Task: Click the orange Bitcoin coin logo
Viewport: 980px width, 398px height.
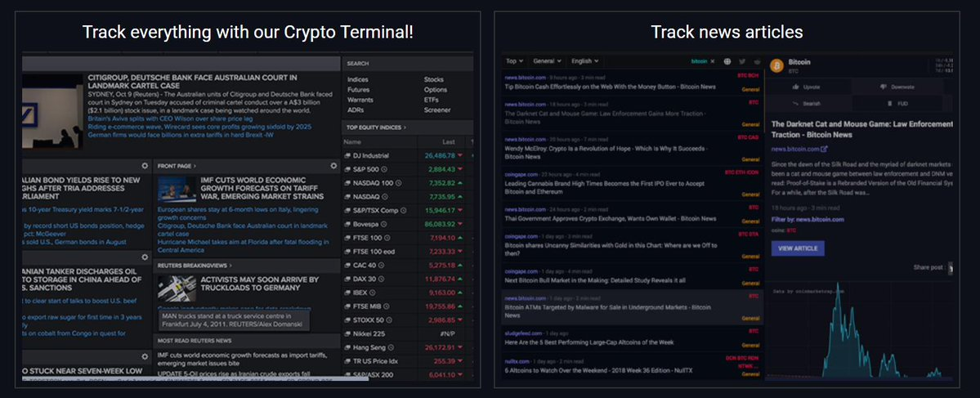Action: point(777,65)
